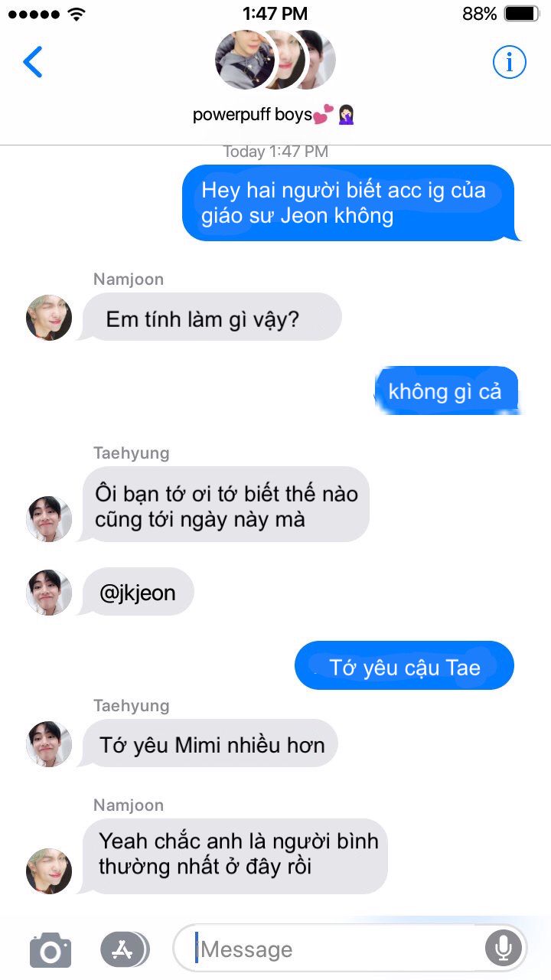Tap the 1:47 PM status bar clock
Screen dimensions: 551x980
tap(275, 14)
